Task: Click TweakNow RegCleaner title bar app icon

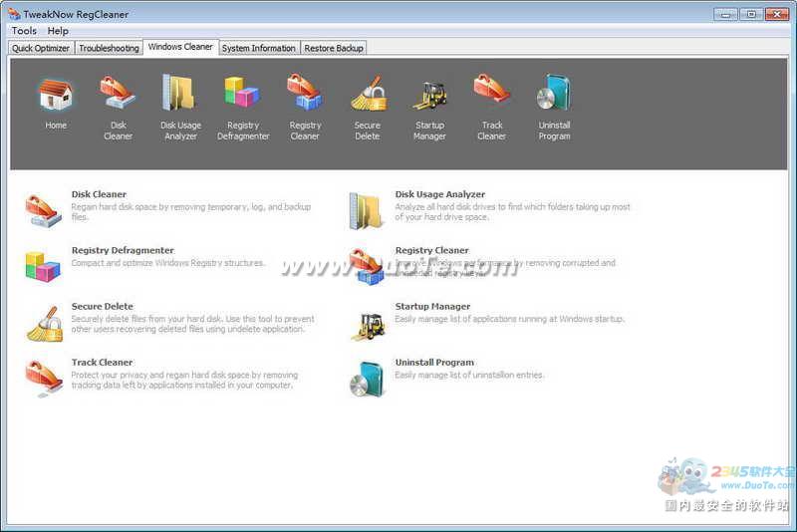Action: [x=14, y=14]
